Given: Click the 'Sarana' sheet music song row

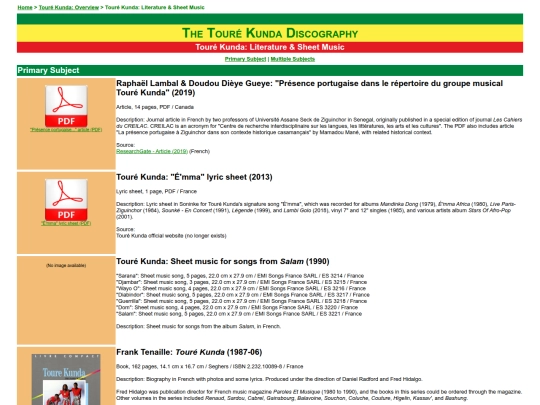Looking at the screenshot, I should (x=240, y=276).
